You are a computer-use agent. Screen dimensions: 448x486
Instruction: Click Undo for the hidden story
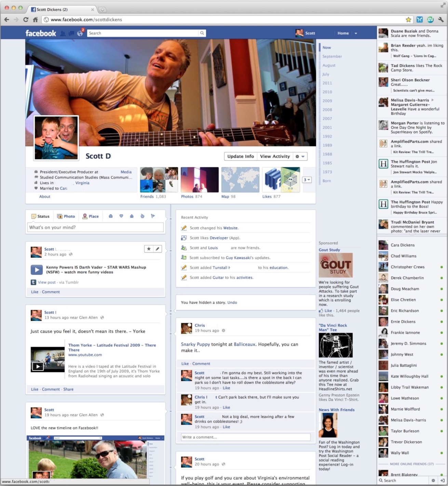pyautogui.click(x=232, y=302)
